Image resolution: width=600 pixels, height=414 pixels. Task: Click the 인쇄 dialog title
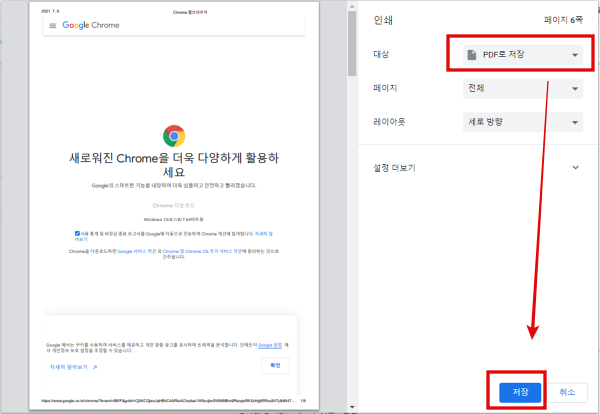(x=383, y=20)
